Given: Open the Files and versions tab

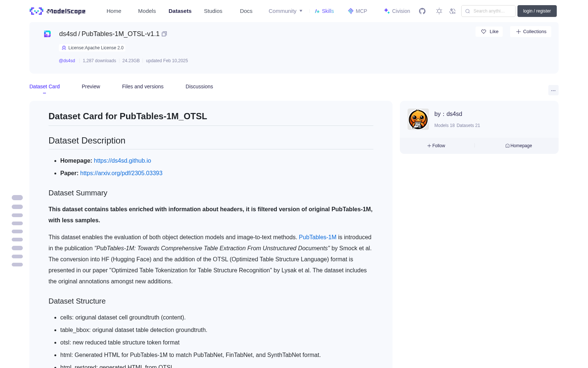Looking at the screenshot, I should coord(143,86).
